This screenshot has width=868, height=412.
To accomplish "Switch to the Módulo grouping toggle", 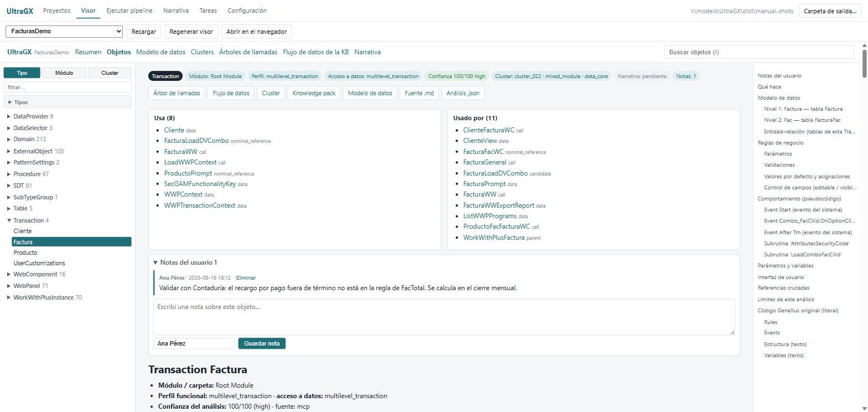I will tap(64, 73).
